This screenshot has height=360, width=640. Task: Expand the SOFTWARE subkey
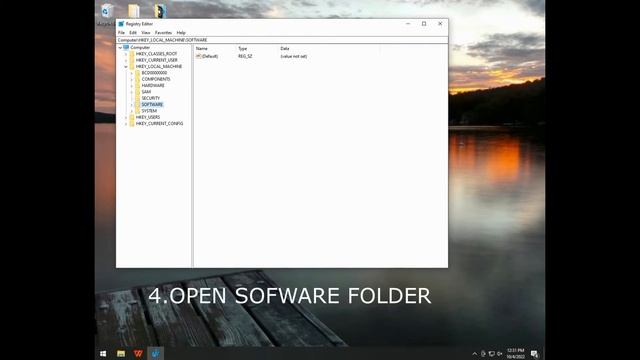click(132, 104)
